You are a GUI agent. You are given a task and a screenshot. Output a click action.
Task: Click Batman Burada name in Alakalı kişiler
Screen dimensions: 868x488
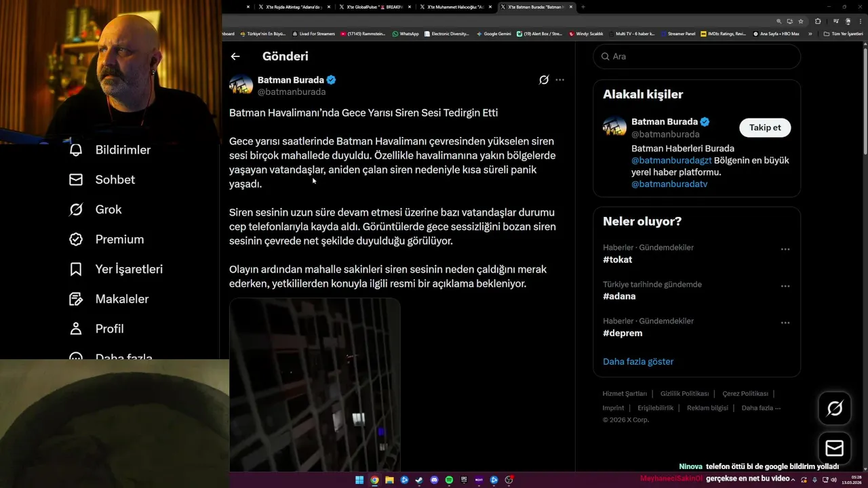[x=665, y=121]
